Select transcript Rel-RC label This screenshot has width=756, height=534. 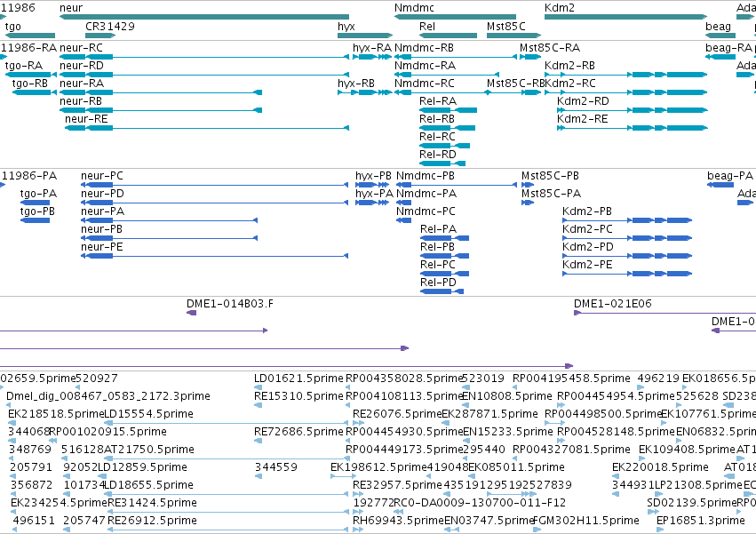(x=437, y=137)
